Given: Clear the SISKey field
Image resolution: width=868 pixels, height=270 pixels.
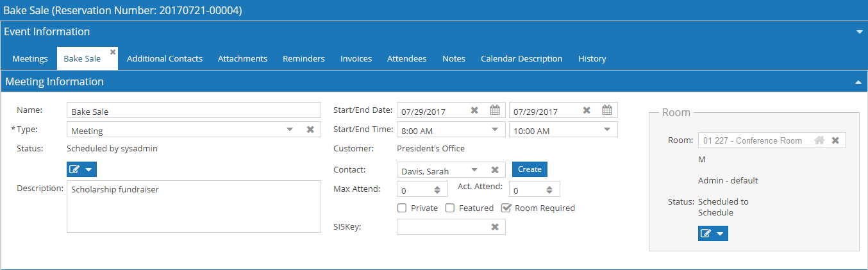Looking at the screenshot, I should [x=495, y=227].
